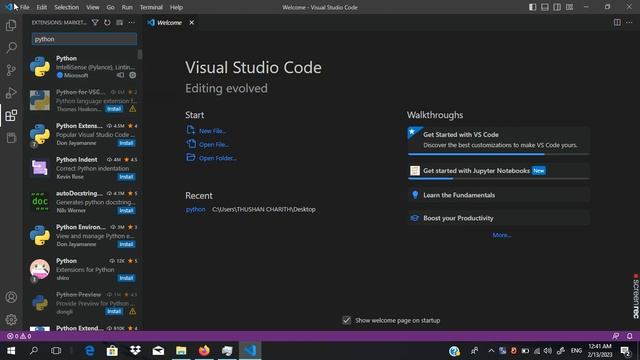Install the Python extension by shiro

(126, 278)
